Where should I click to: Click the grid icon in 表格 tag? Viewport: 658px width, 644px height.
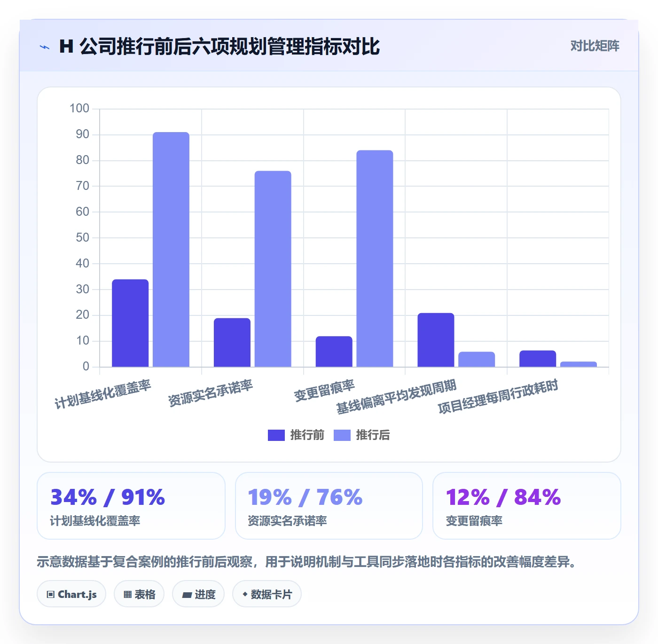pos(127,595)
